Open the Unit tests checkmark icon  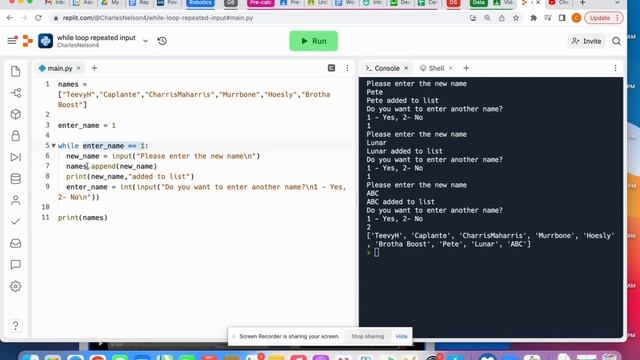pos(16,222)
